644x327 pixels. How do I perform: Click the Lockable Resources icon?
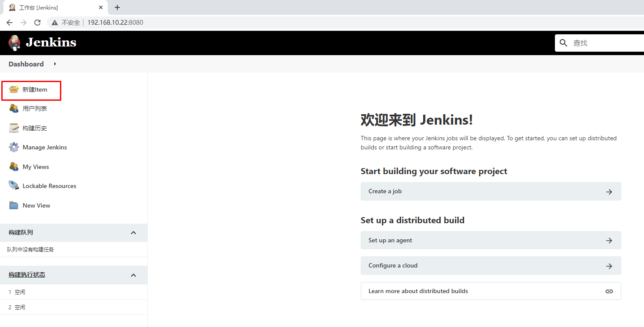tap(14, 186)
